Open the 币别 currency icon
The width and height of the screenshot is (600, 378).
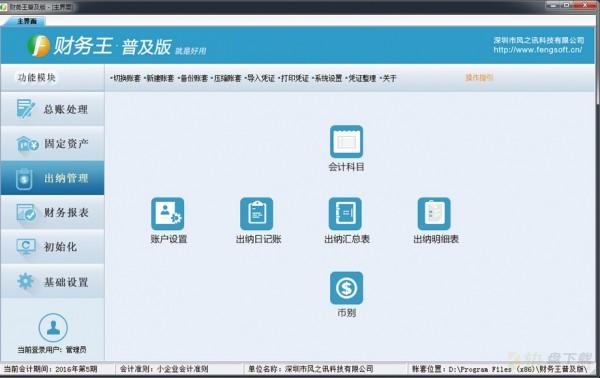pyautogui.click(x=346, y=288)
